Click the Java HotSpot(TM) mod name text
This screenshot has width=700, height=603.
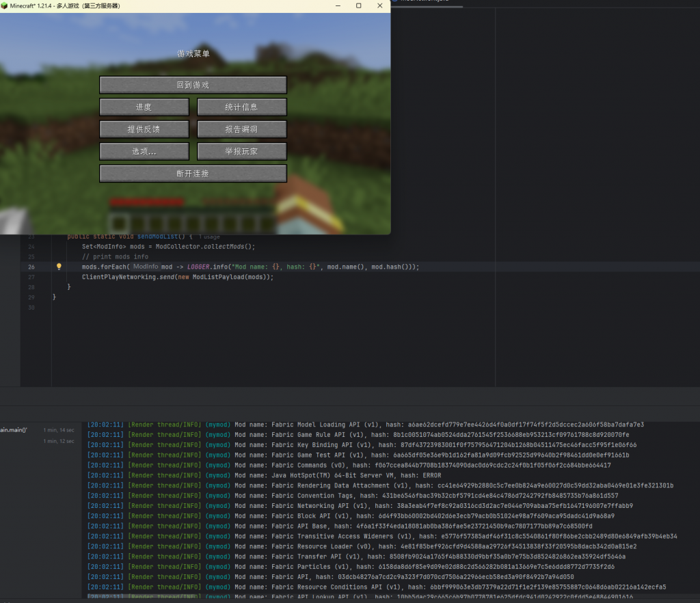[334, 475]
